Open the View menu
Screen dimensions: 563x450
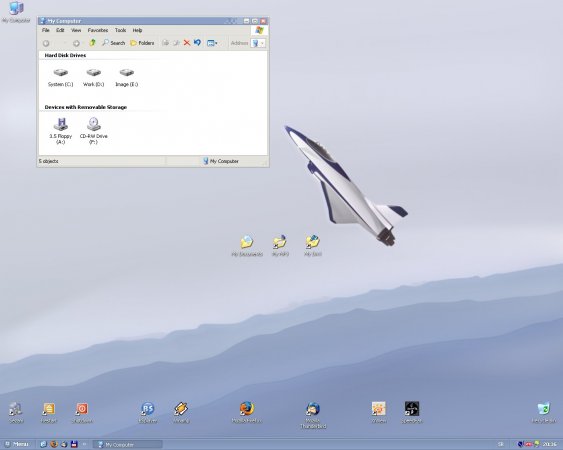(x=76, y=30)
